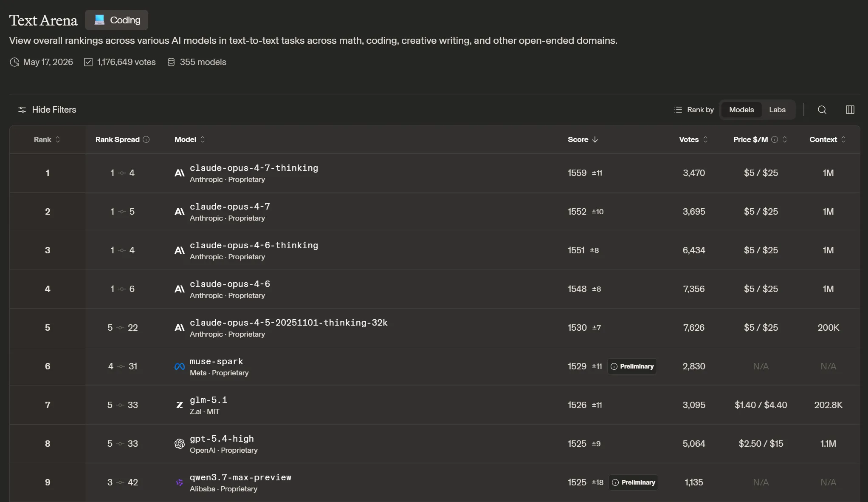Click the 7,626 votes cell
Viewport: 868px width, 502px height.
(694, 328)
